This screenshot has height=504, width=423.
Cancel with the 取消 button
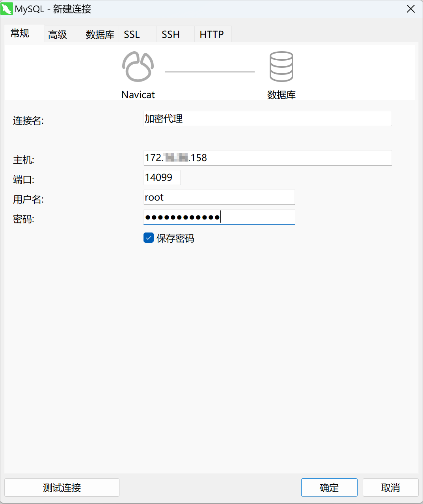tap(391, 487)
